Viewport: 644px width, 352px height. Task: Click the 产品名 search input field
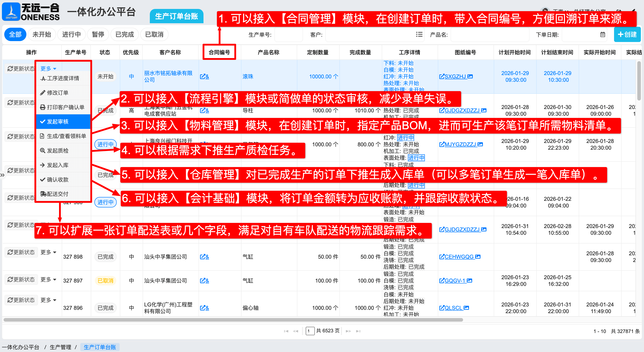click(x=490, y=34)
